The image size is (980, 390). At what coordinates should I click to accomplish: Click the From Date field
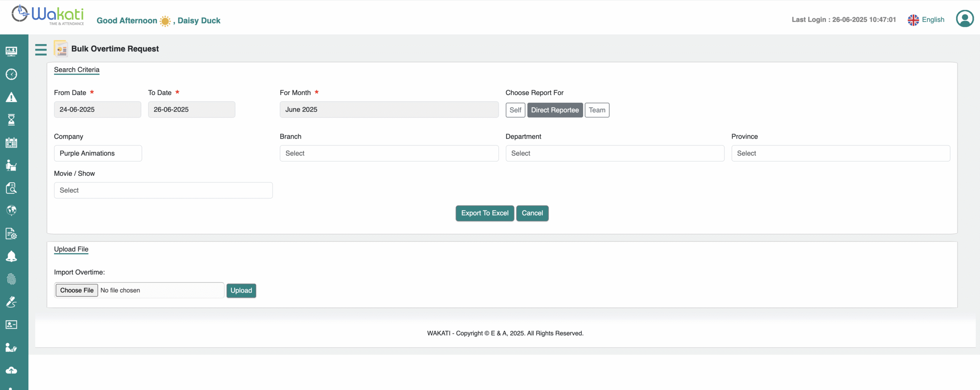point(97,110)
